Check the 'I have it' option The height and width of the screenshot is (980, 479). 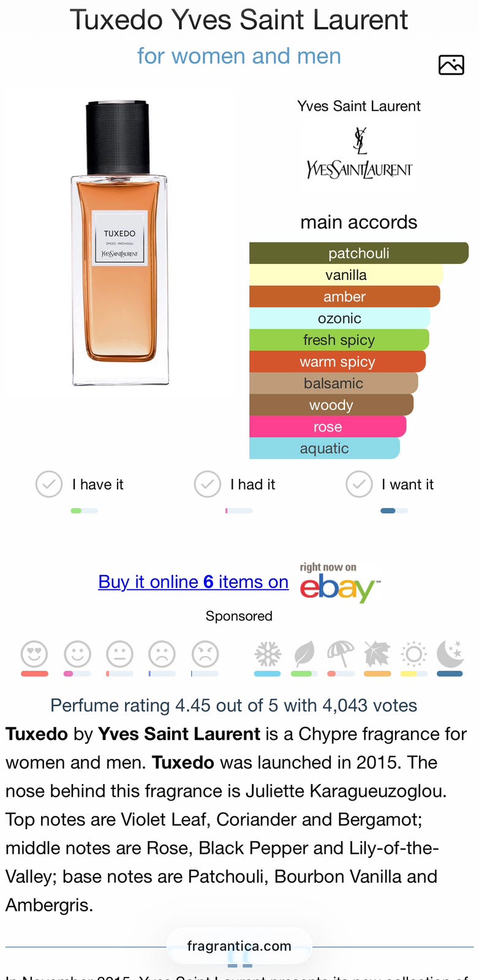(x=49, y=484)
